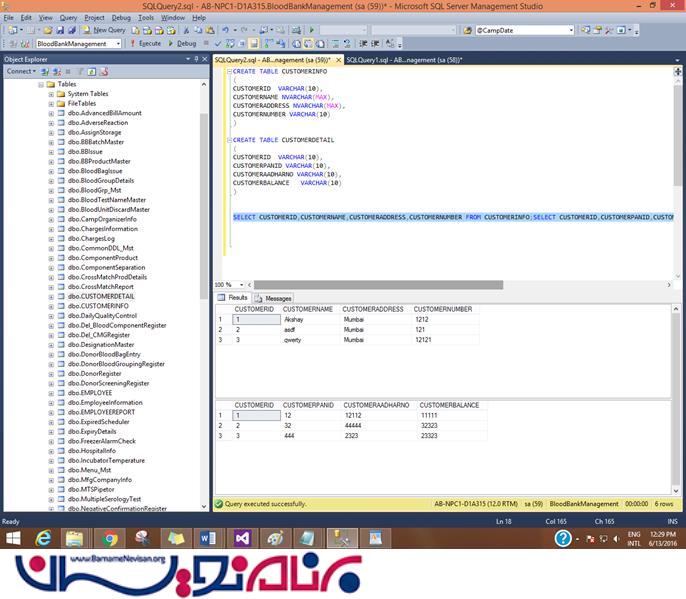The height and width of the screenshot is (599, 686).
Task: Open the Query menu
Action: [x=68, y=17]
